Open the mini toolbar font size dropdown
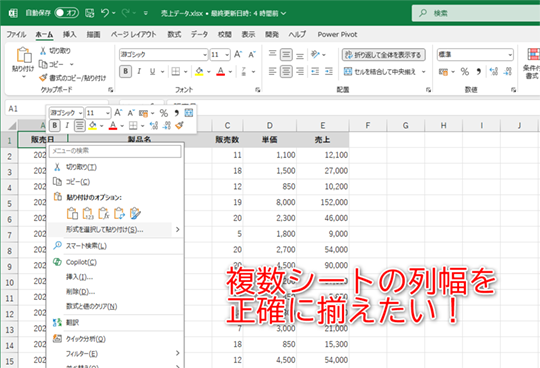This screenshot has width=540, height=368. (107, 113)
